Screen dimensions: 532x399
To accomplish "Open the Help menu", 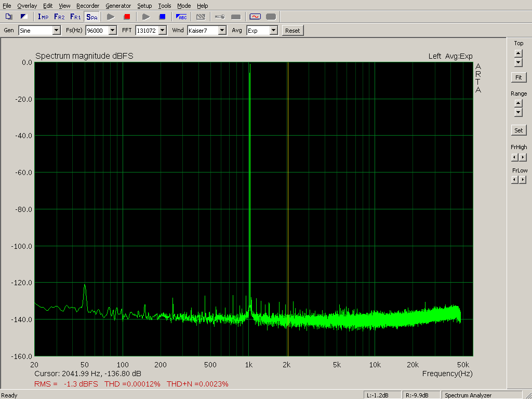I will 203,6.
